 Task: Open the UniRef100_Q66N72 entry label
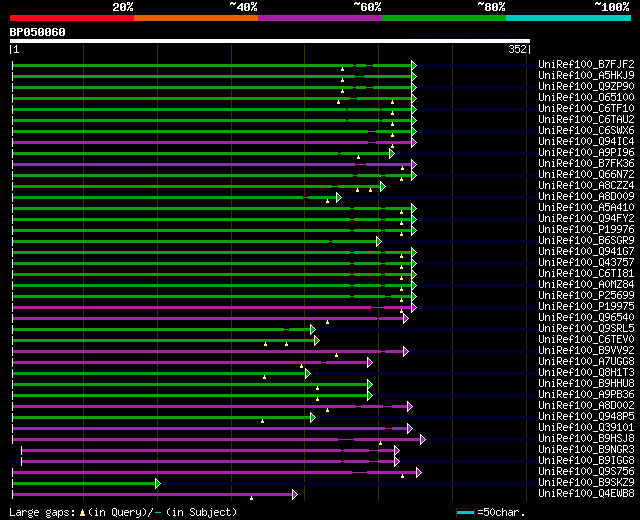pos(586,174)
